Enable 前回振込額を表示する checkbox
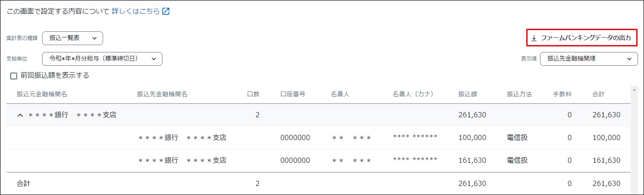Screen dimensions: 644x195 click(14, 76)
